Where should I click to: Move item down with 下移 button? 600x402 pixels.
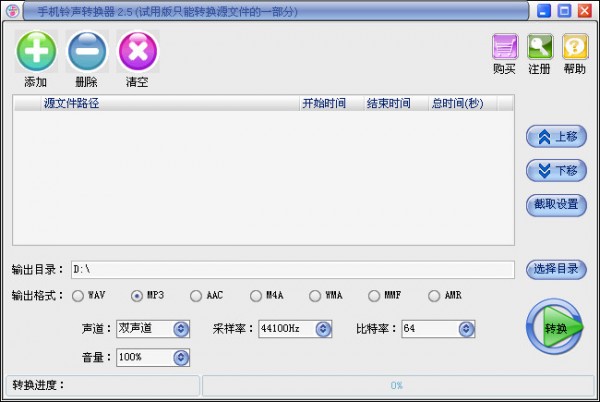(x=556, y=170)
